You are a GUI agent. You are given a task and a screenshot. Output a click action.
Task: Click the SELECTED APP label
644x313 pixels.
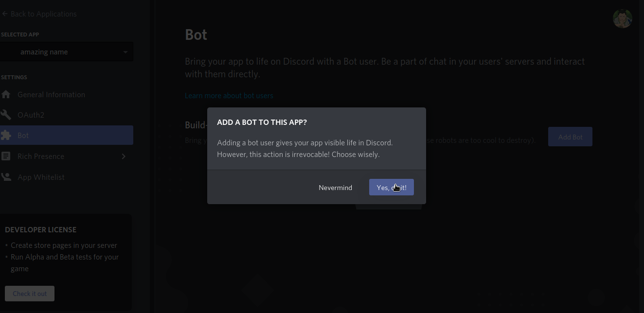tap(20, 35)
